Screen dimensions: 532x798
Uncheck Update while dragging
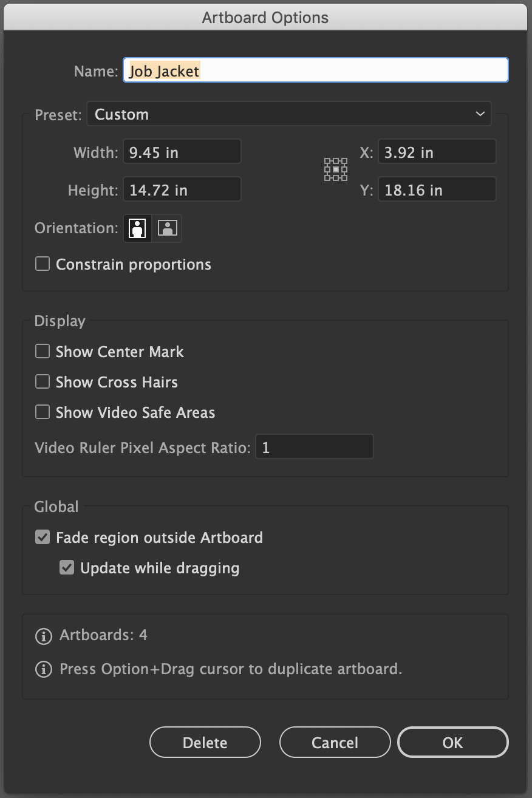coord(67,567)
